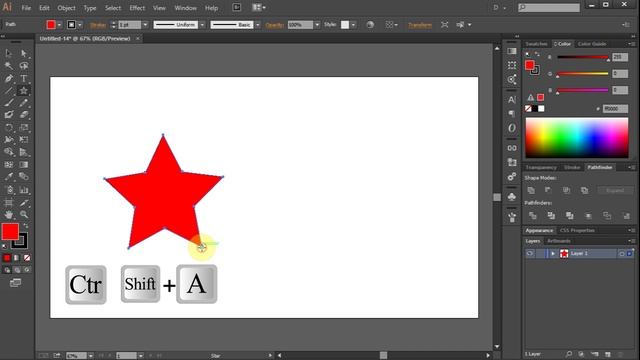Choose the Line Segment tool
Screen dimensions: 640x360
pos(9,91)
